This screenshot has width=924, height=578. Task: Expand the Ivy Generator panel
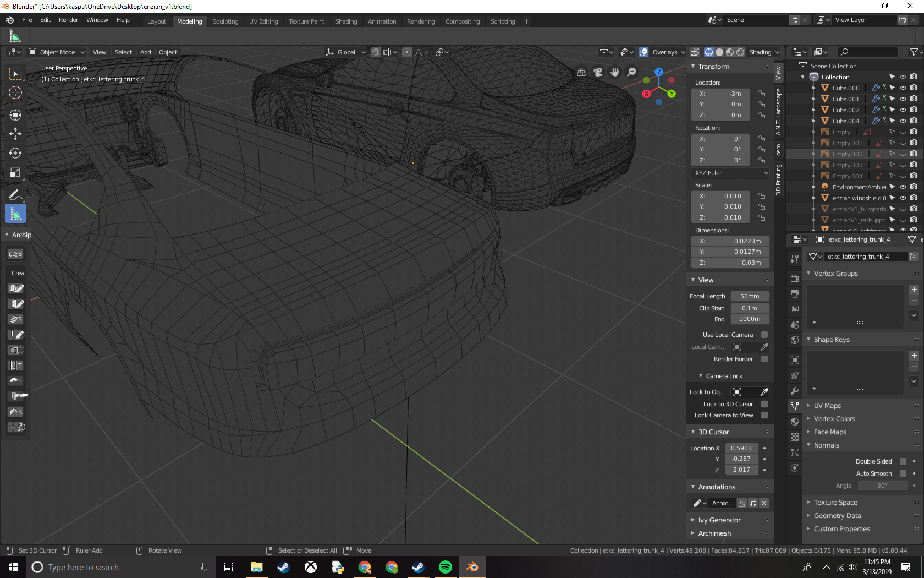click(719, 520)
